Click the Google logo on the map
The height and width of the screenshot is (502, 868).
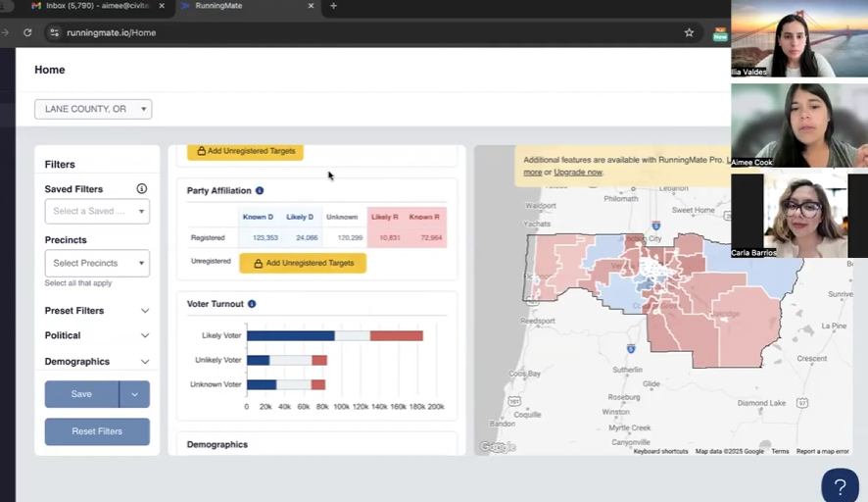498,447
